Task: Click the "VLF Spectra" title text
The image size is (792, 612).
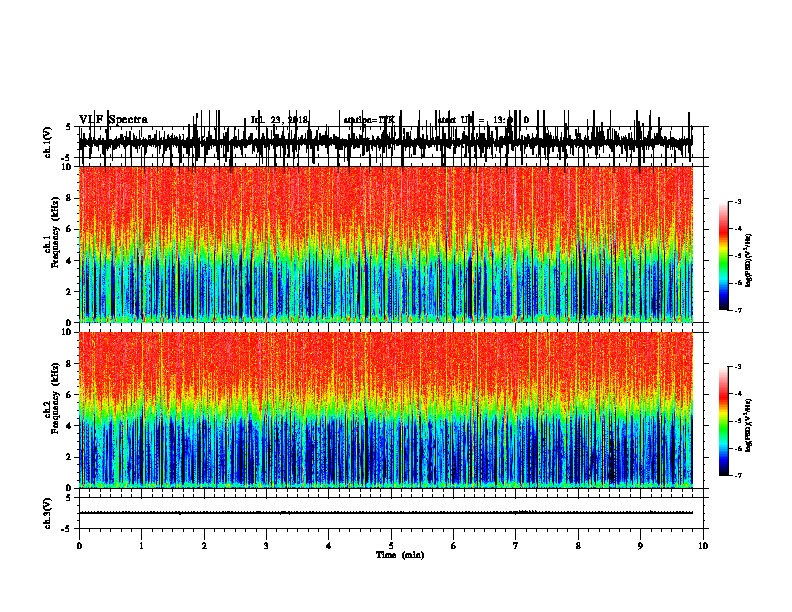Action: pos(113,120)
